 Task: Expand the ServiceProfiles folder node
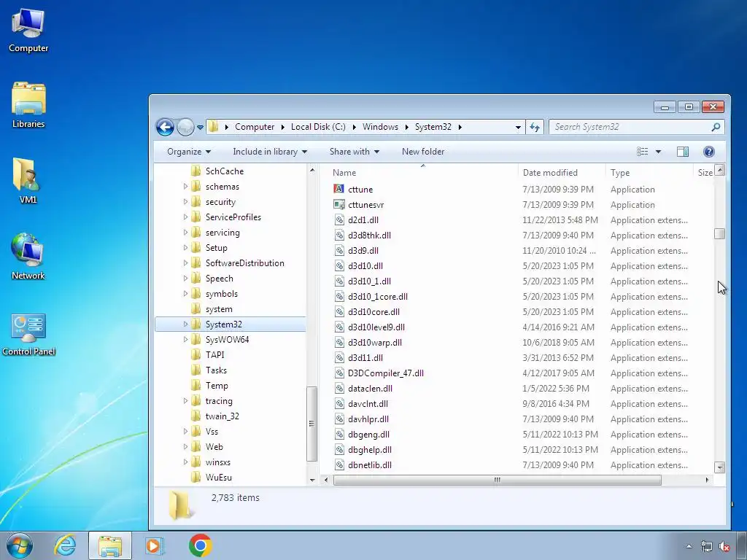(x=185, y=217)
